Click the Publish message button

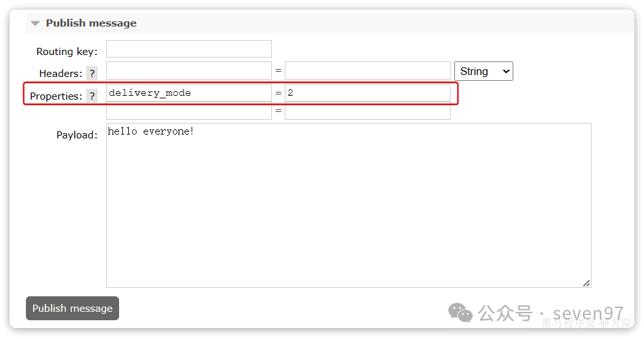(72, 308)
